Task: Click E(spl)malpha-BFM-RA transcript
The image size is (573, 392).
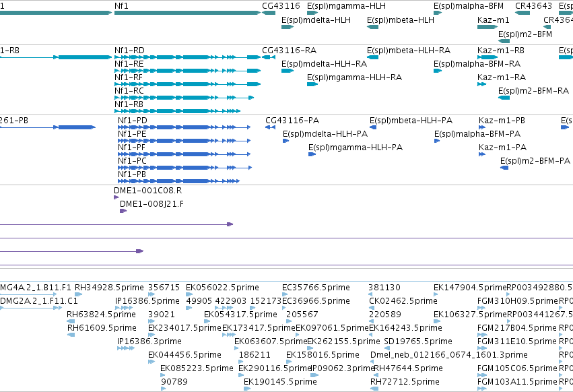Action: [438, 71]
